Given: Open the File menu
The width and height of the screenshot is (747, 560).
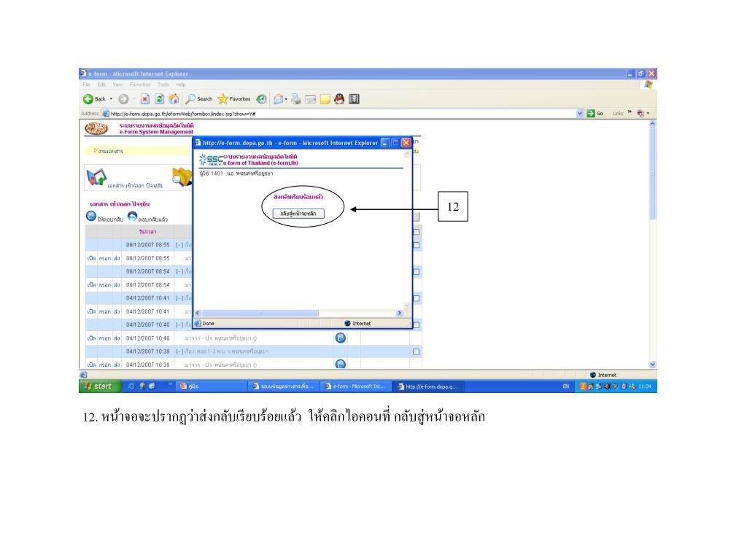Looking at the screenshot, I should (87, 85).
